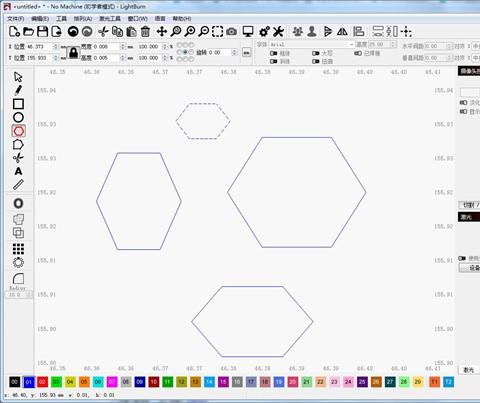Screen dimensions: 480x403
Task: Open the 排列(A) menu
Action: [x=83, y=18]
